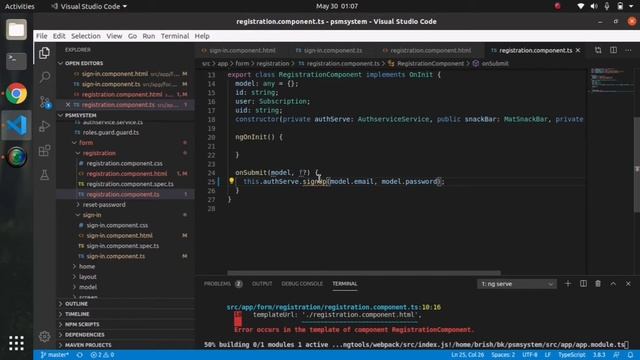Screen dimensions: 640x360
Task: Open the Extensions view
Action: pyautogui.click(x=44, y=151)
